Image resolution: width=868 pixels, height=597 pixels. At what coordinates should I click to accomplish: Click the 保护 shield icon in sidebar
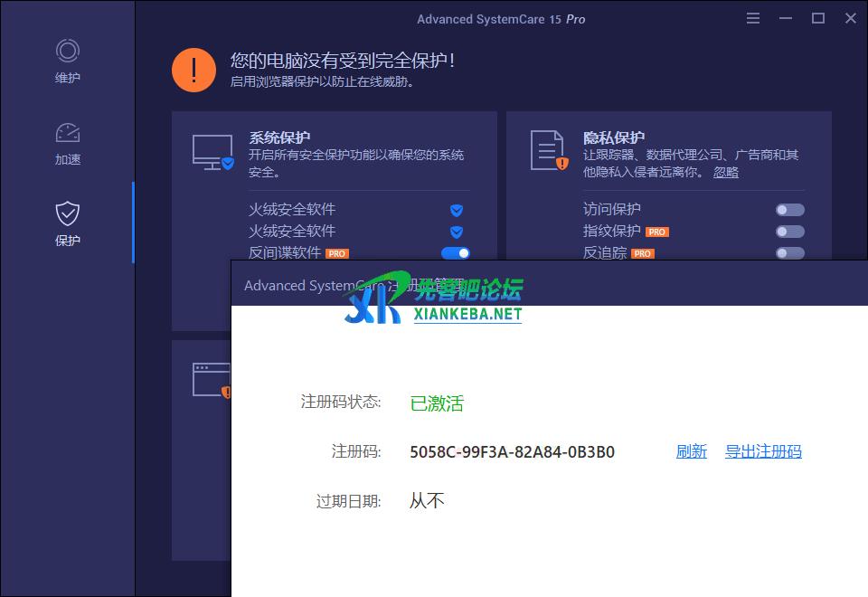coord(67,214)
